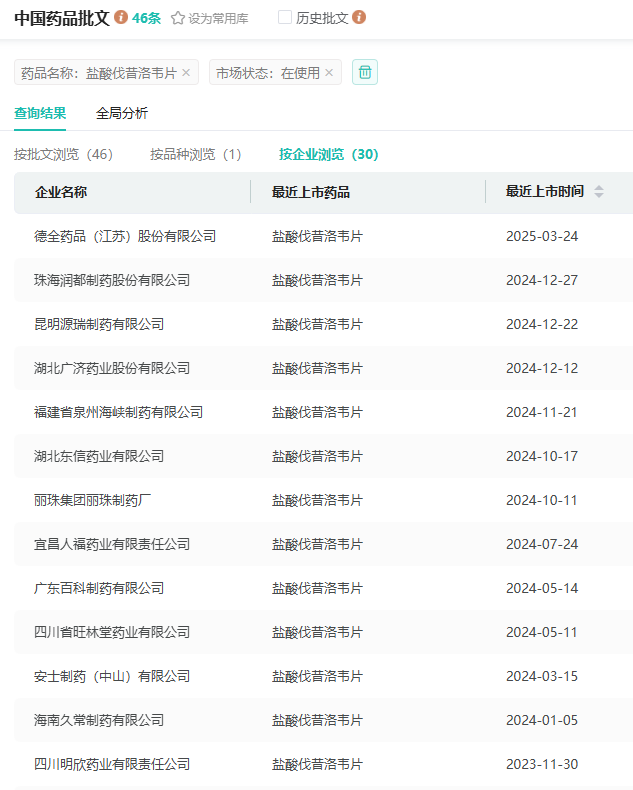Screen dimensions: 633x790
Task: Click the 46条 result count
Action: 146,18
